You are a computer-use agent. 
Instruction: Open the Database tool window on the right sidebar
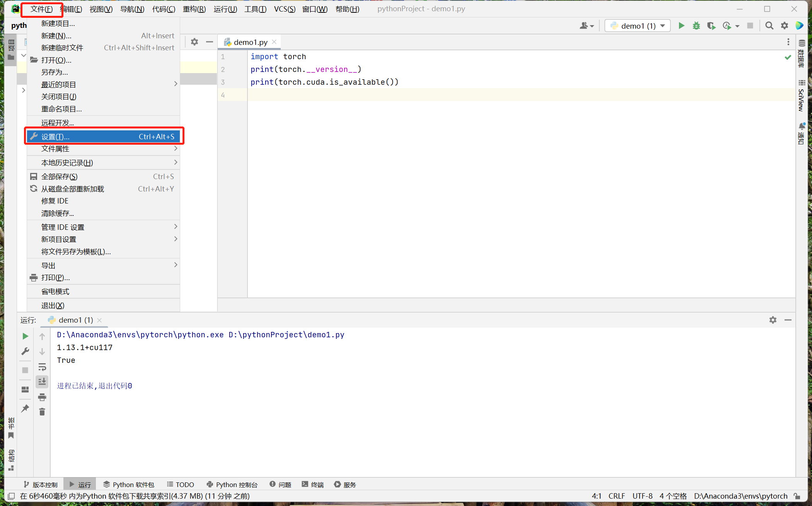(802, 54)
